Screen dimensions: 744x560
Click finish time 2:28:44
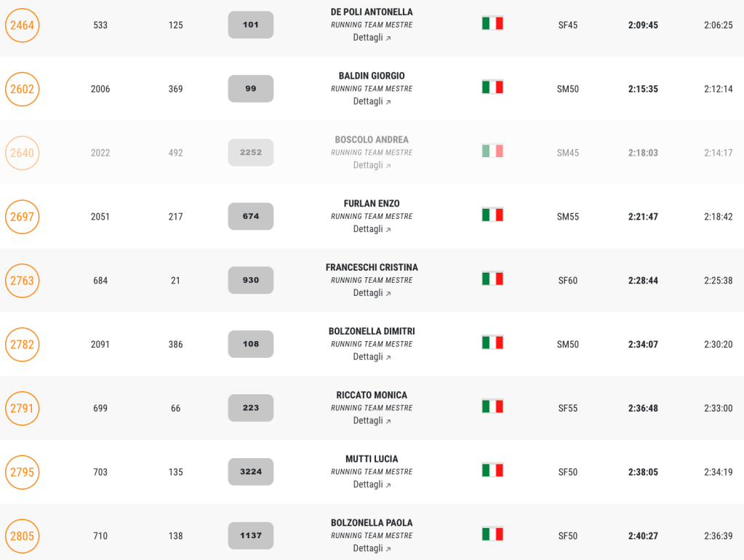(x=643, y=281)
